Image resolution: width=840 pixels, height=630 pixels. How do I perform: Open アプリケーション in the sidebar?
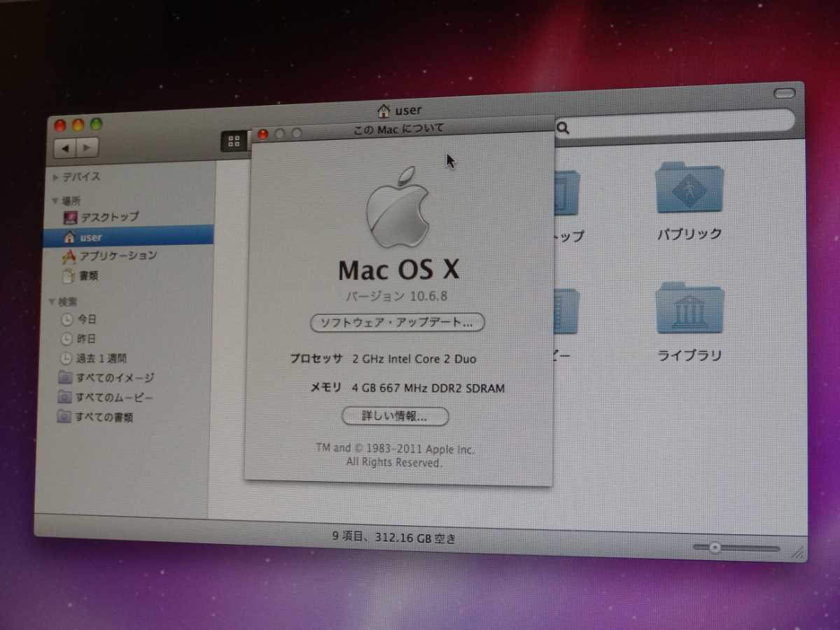108,255
